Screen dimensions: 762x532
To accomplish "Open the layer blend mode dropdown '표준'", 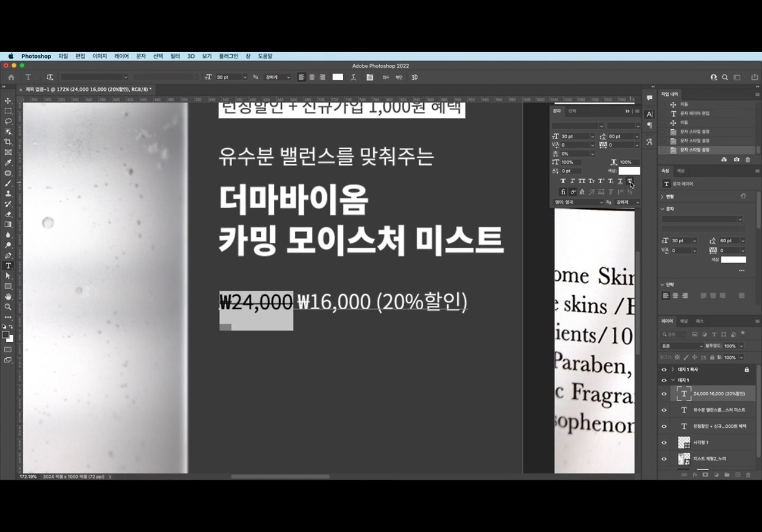I will pyautogui.click(x=682, y=346).
